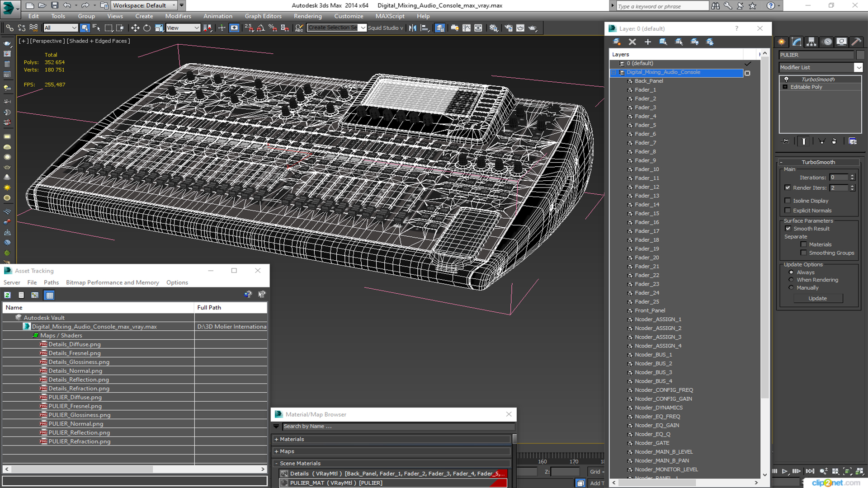Open named selection sets dropdown arrow

point(363,28)
